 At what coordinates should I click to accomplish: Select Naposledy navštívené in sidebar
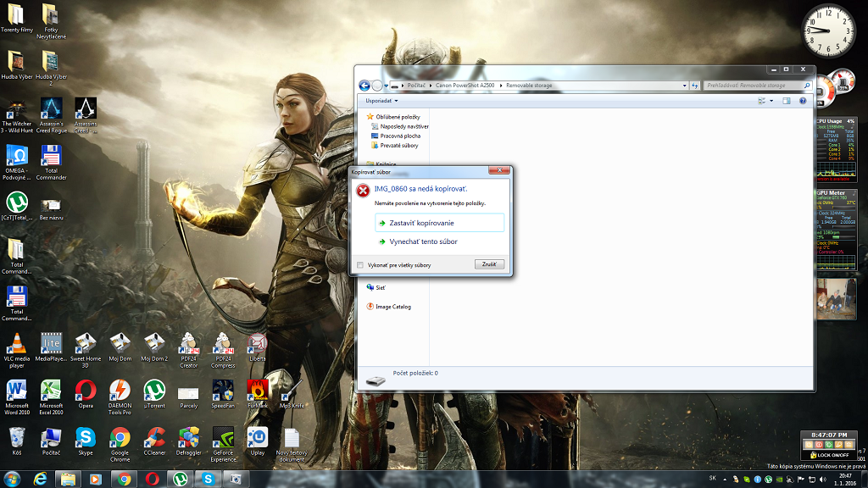[x=400, y=127]
